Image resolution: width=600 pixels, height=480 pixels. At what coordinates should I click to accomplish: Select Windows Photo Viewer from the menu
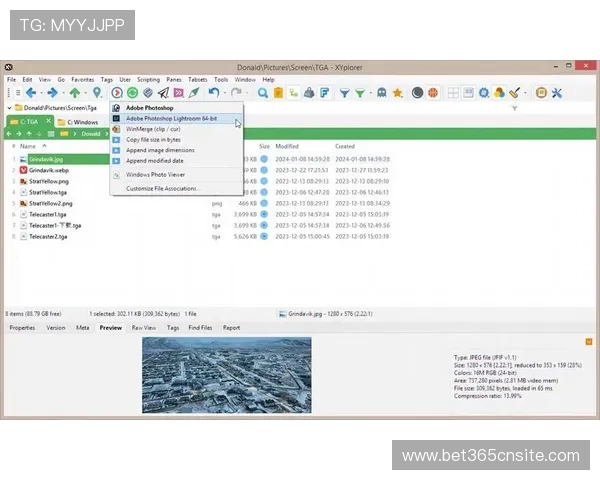click(x=155, y=174)
